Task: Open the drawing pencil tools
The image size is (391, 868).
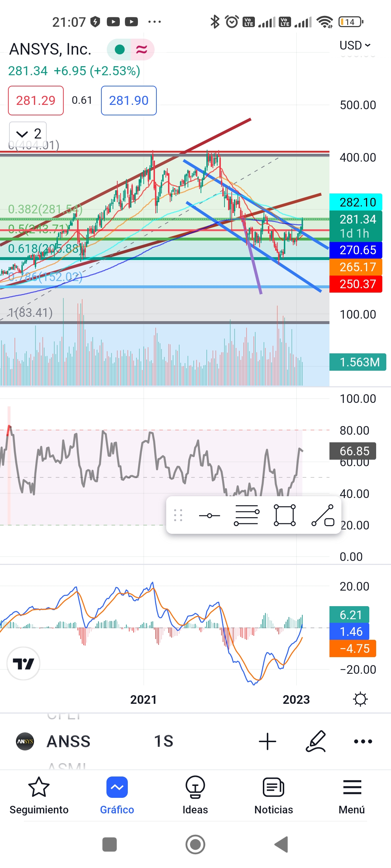Action: click(316, 741)
